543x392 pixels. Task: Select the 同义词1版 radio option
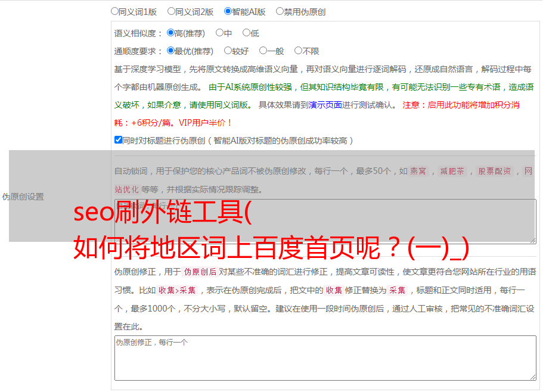coord(115,11)
